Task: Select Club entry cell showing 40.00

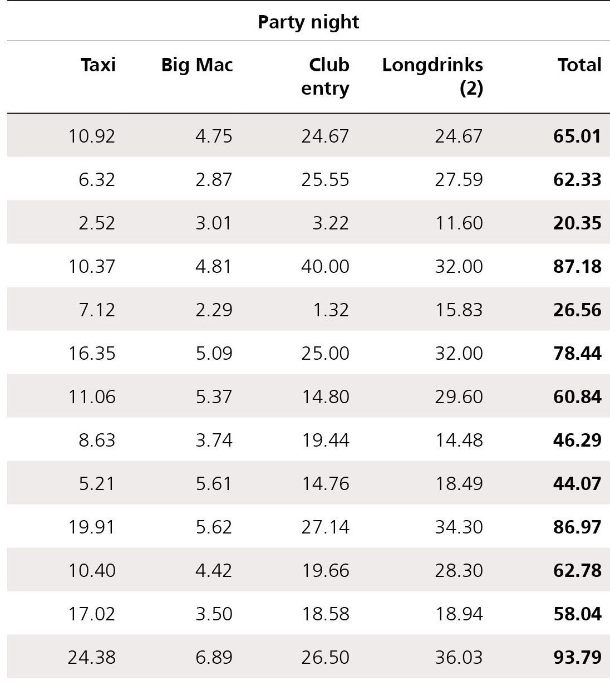Action: point(326,267)
